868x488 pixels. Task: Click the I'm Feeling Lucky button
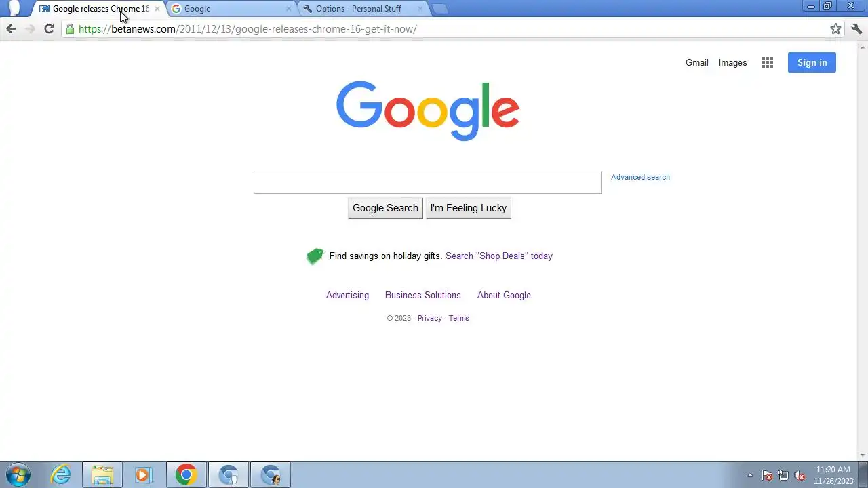[468, 208]
